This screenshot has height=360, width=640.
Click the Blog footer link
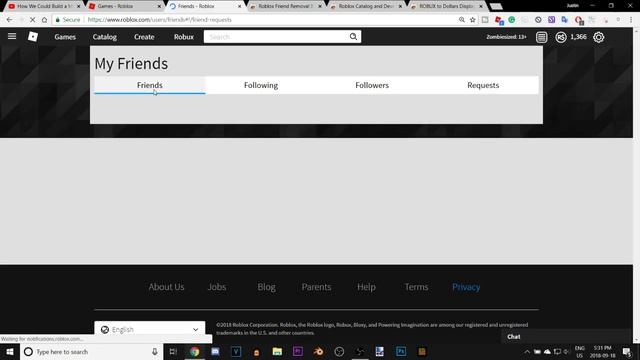[x=267, y=287]
